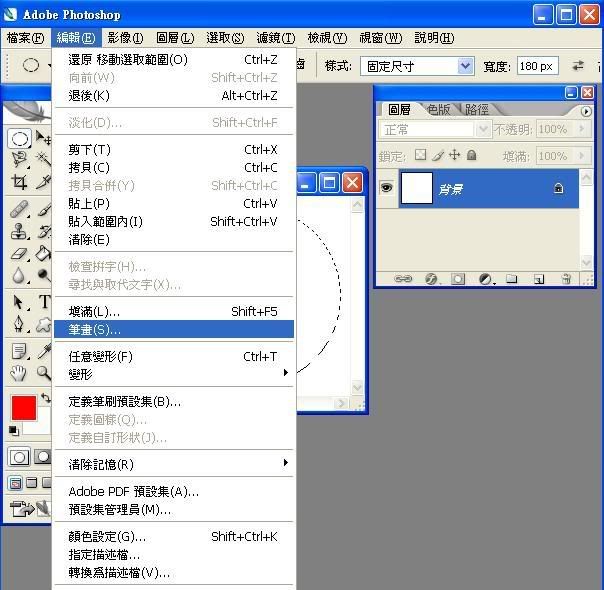This screenshot has height=590, width=604.
Task: Switch to Standard Mode editing
Action: pos(18,458)
